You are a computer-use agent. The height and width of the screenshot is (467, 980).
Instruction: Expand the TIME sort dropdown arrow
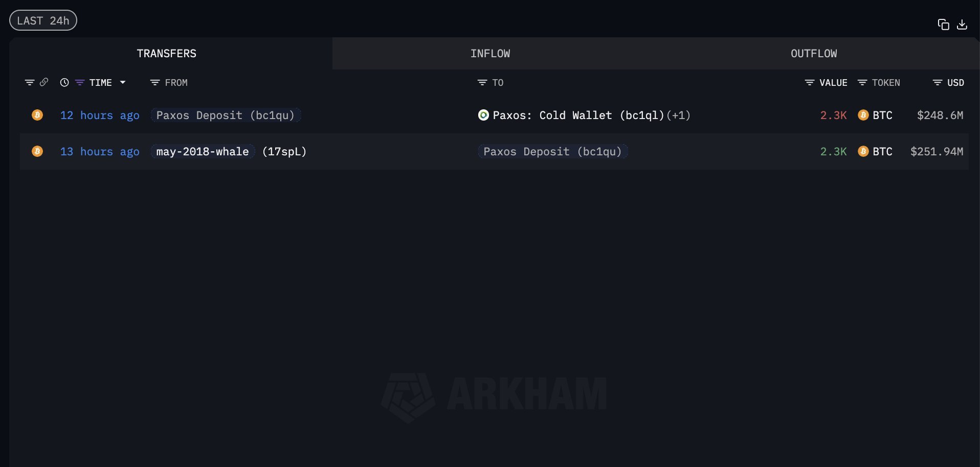[123, 83]
